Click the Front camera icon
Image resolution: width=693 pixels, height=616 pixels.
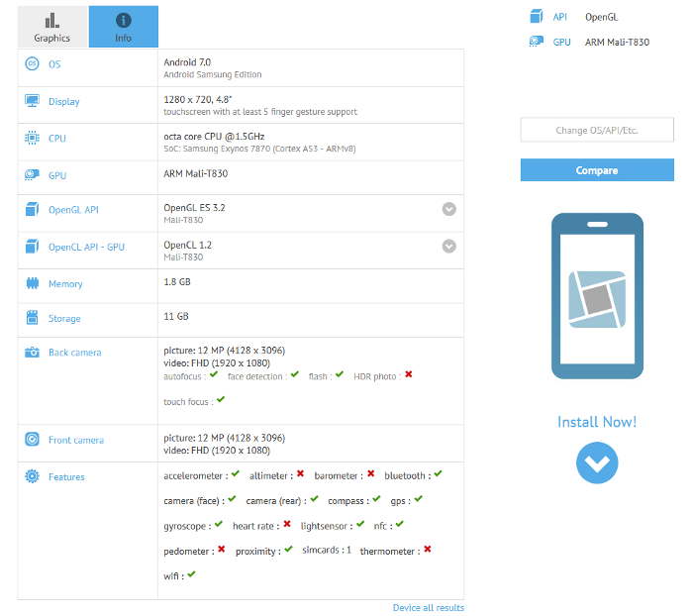32,440
